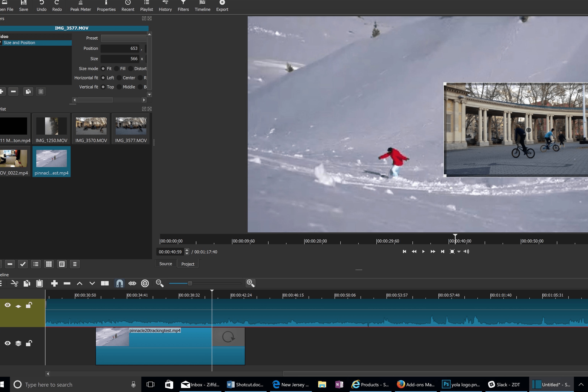Click the lift clip up-arrow icon

(x=79, y=283)
